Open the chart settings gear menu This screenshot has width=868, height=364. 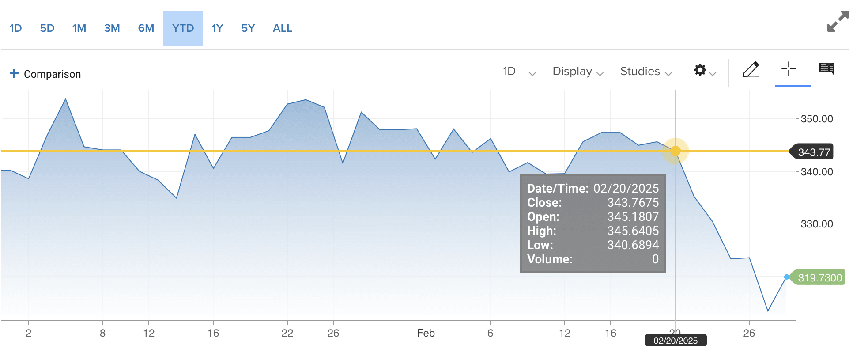click(704, 71)
